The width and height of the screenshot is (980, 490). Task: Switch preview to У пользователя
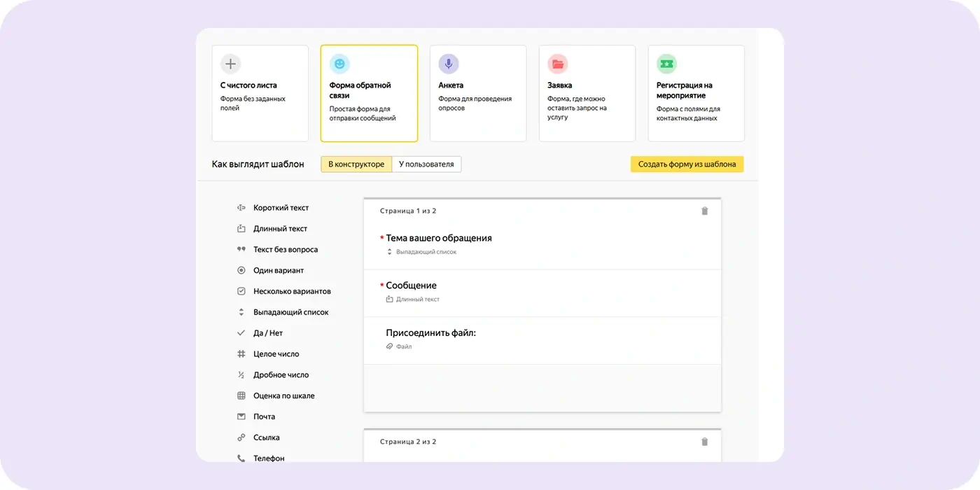click(426, 164)
